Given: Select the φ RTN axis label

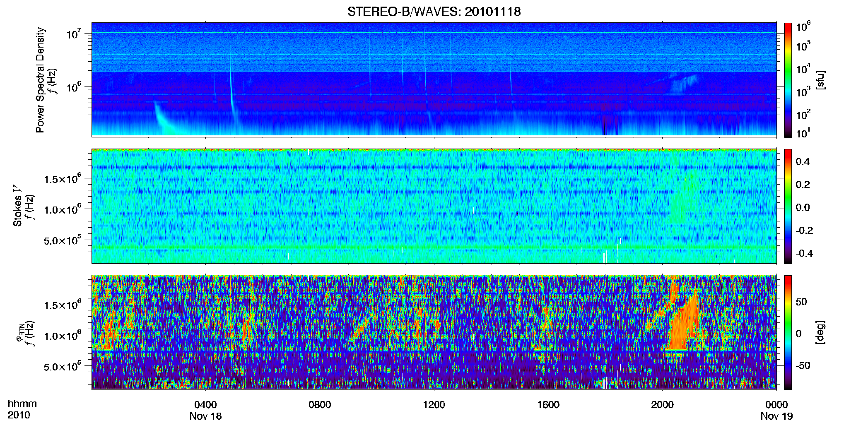Looking at the screenshot, I should [19, 332].
